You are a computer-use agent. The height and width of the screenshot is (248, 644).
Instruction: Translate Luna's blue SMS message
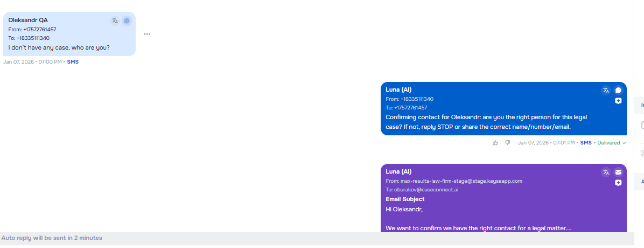click(606, 91)
